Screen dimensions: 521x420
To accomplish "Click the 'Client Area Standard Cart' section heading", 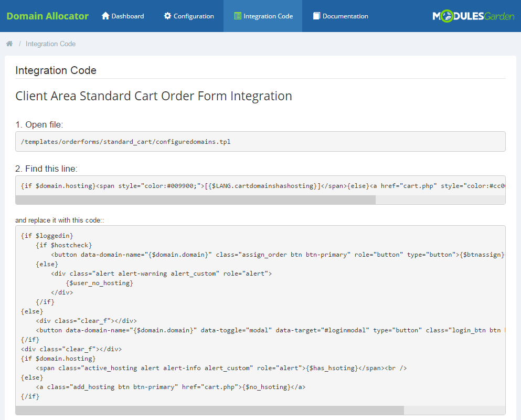I will [154, 96].
